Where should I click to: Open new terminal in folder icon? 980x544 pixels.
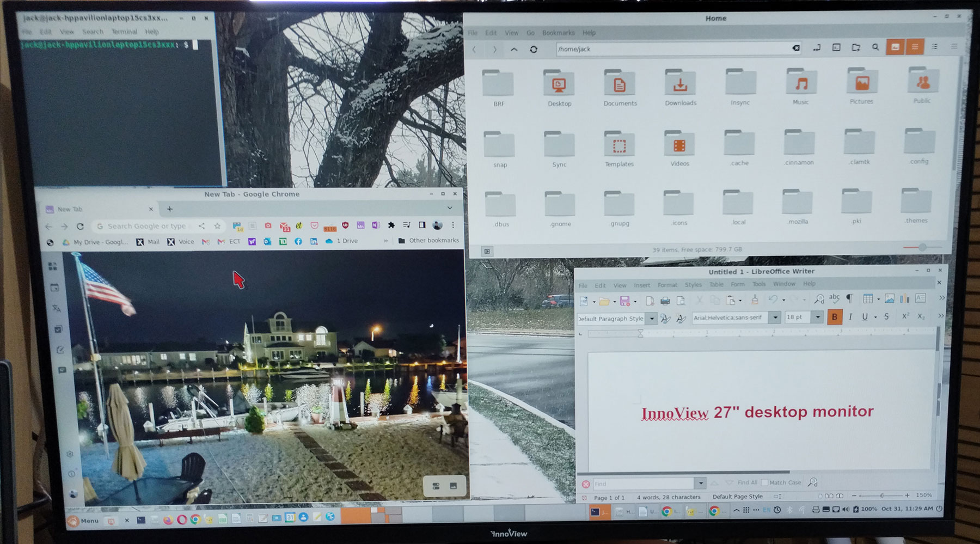coord(836,47)
